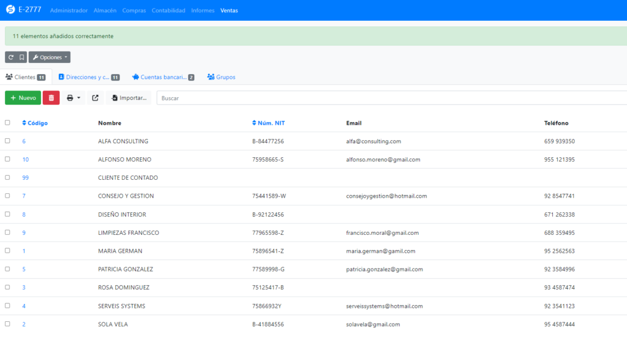627x364 pixels.
Task: Tick the checkbox for ALFA CONSULTING
Action: [7, 141]
